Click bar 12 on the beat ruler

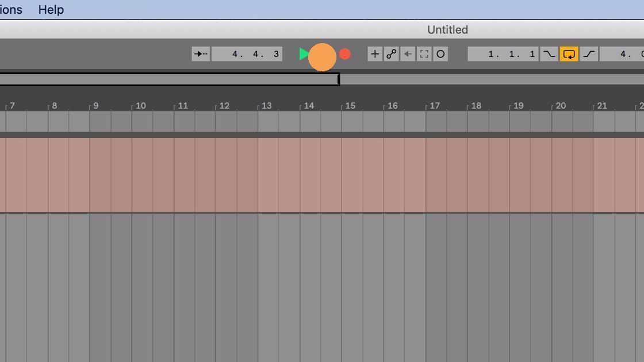point(224,106)
